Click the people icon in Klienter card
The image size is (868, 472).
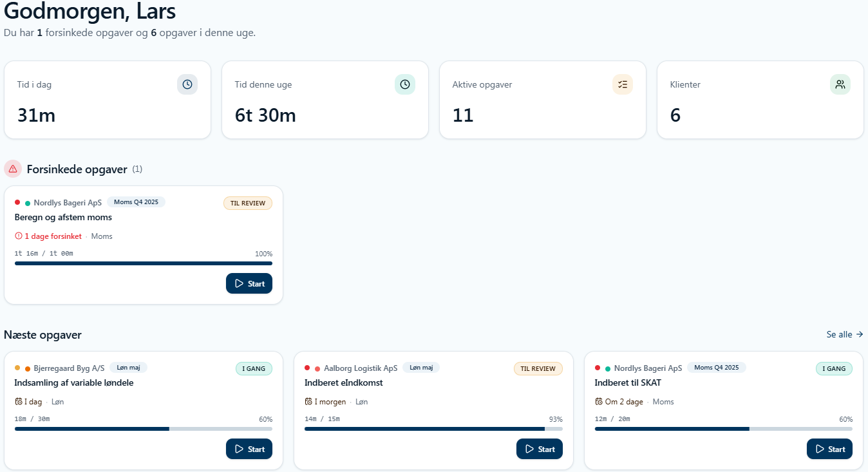[x=840, y=84]
